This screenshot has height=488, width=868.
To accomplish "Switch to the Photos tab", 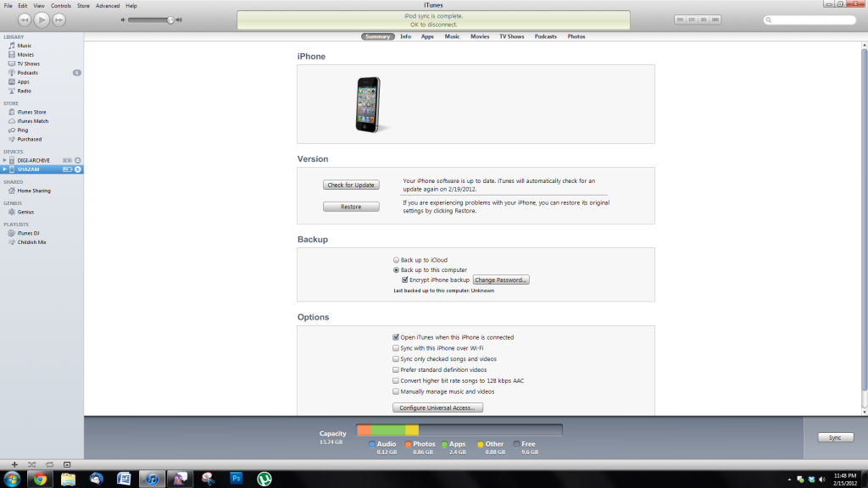I will click(x=576, y=36).
